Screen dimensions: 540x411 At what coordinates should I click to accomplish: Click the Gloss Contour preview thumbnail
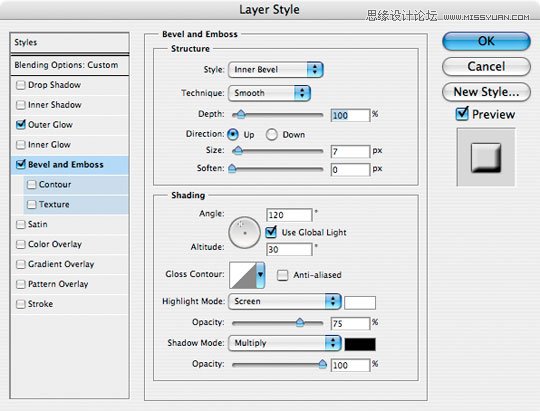click(x=242, y=275)
